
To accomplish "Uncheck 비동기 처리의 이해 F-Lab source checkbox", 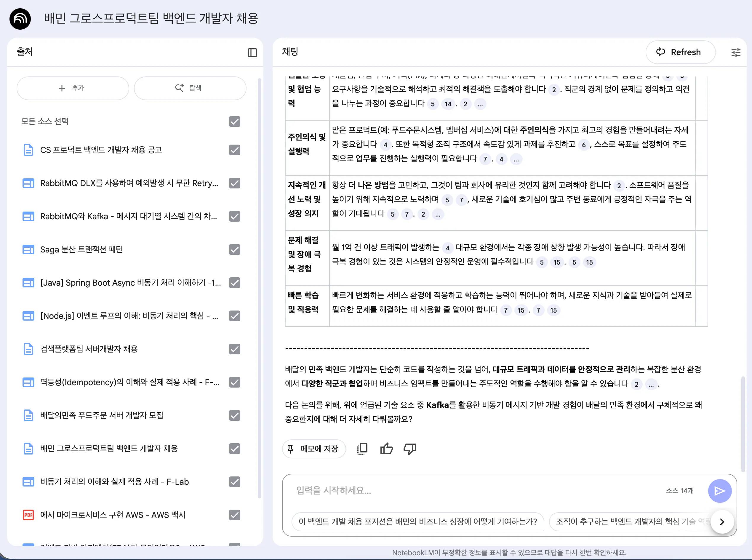I will [234, 482].
